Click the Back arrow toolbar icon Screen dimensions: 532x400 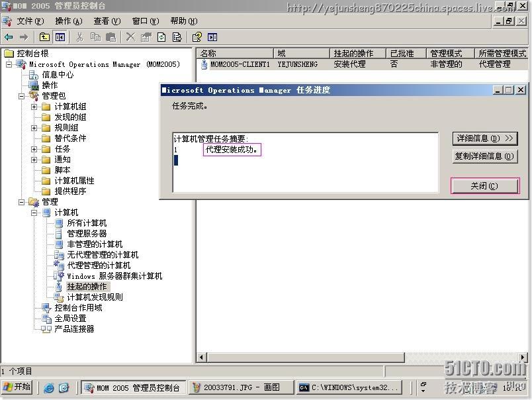pyautogui.click(x=9, y=37)
